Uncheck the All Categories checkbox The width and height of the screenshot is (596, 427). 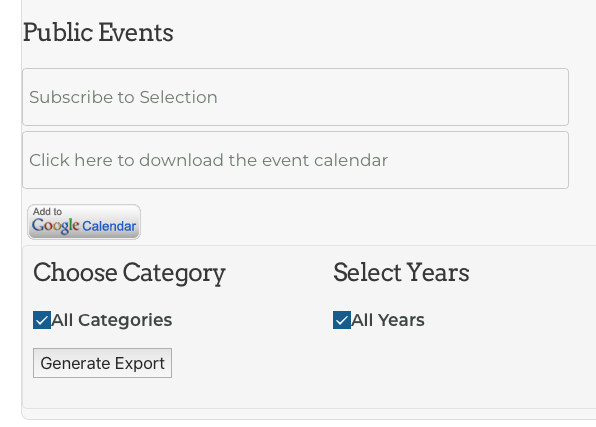[42, 320]
